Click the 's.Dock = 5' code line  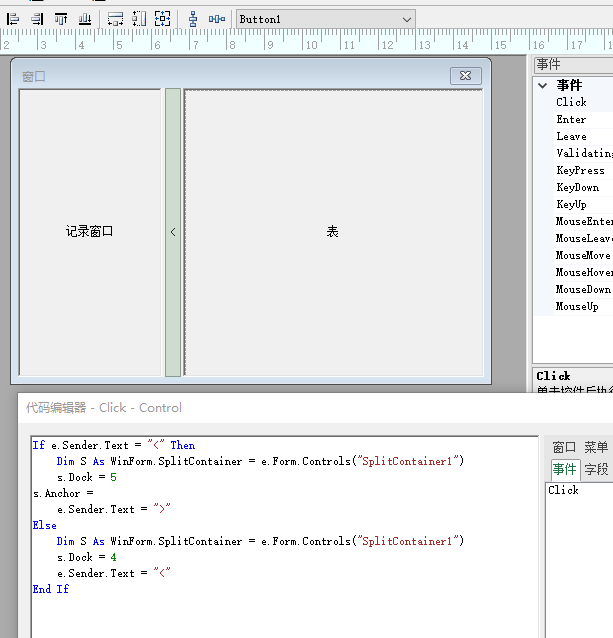(x=87, y=478)
